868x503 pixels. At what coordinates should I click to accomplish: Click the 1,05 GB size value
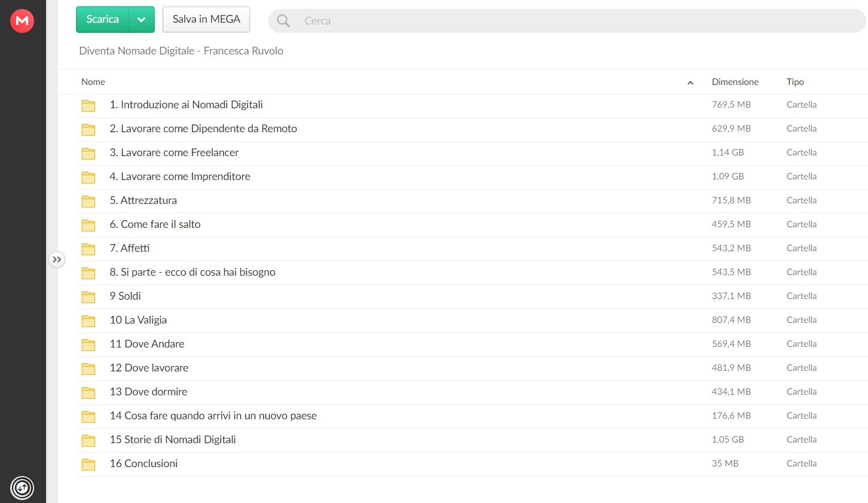728,440
